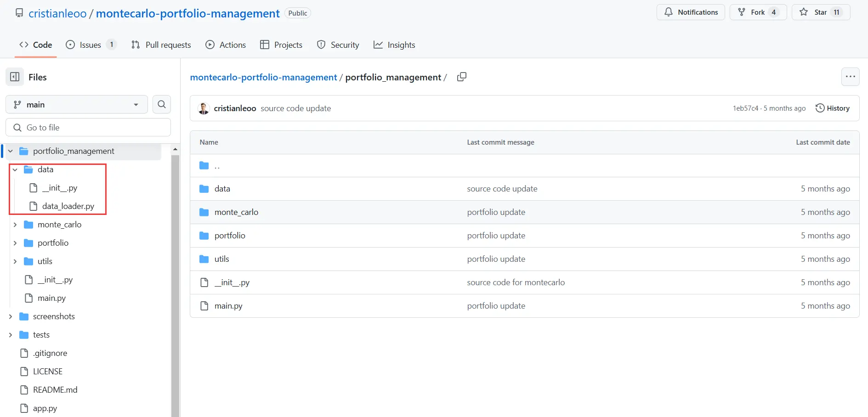Click the screenshots folder icon in the tree

click(24, 316)
